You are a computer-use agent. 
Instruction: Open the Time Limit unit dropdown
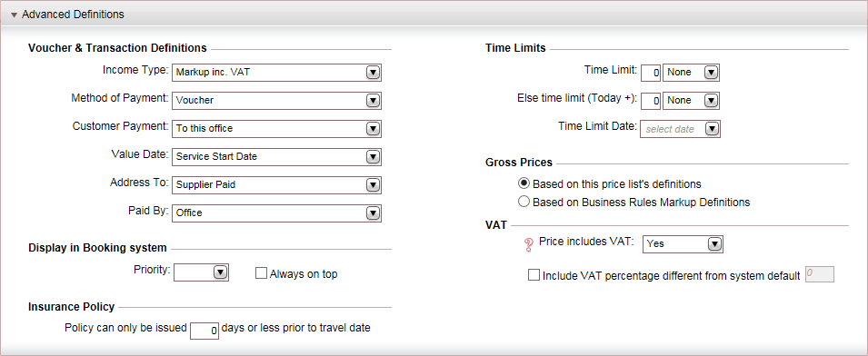tap(691, 73)
